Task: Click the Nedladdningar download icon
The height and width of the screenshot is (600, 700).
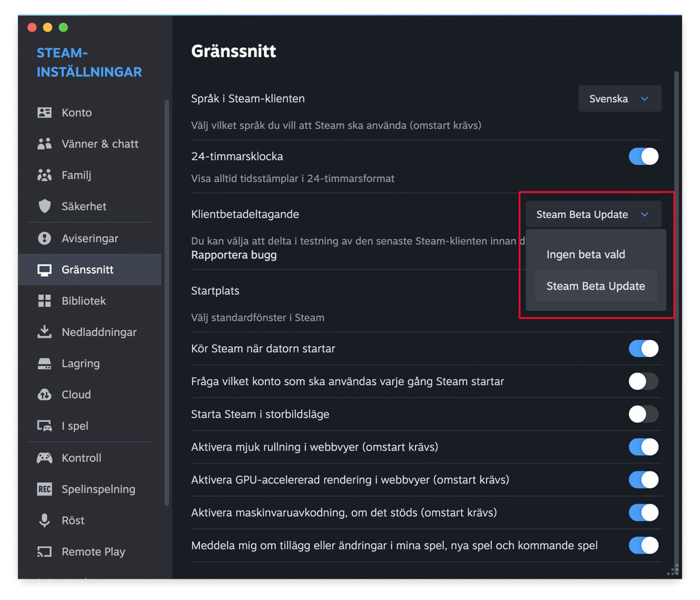Action: [x=44, y=332]
